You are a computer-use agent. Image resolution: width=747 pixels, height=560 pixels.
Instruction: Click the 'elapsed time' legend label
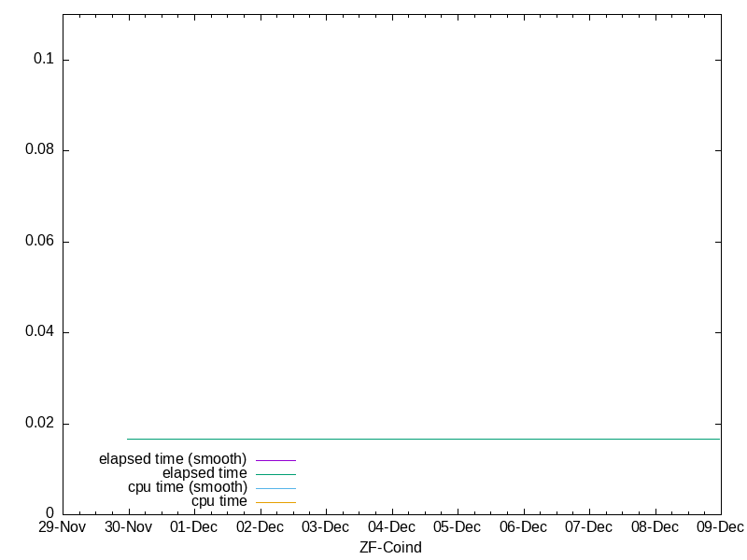pyautogui.click(x=204, y=473)
